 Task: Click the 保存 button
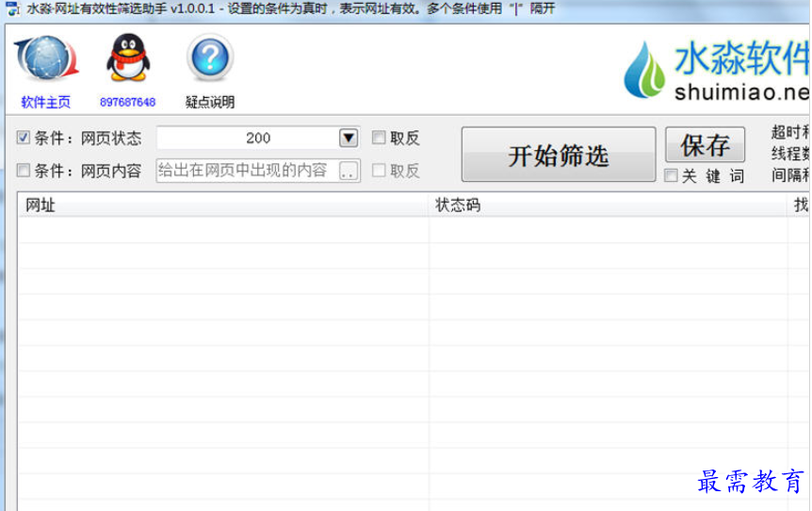tap(705, 144)
